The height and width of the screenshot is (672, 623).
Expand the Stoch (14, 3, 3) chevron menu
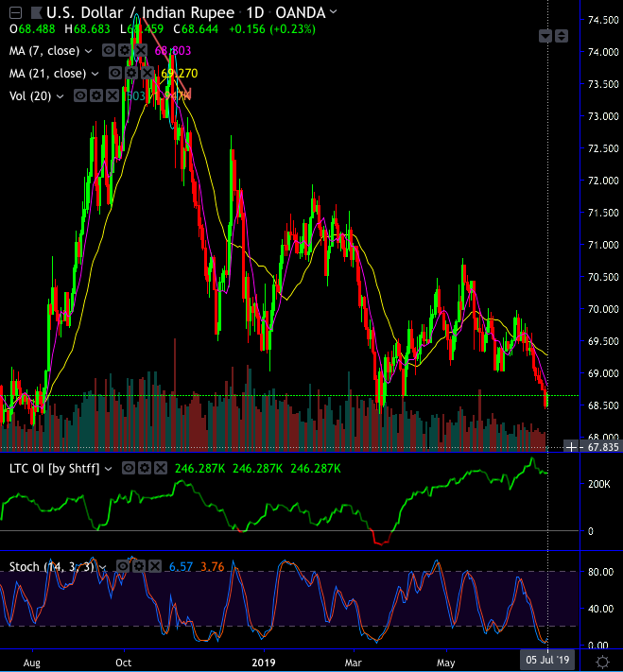tap(103, 567)
